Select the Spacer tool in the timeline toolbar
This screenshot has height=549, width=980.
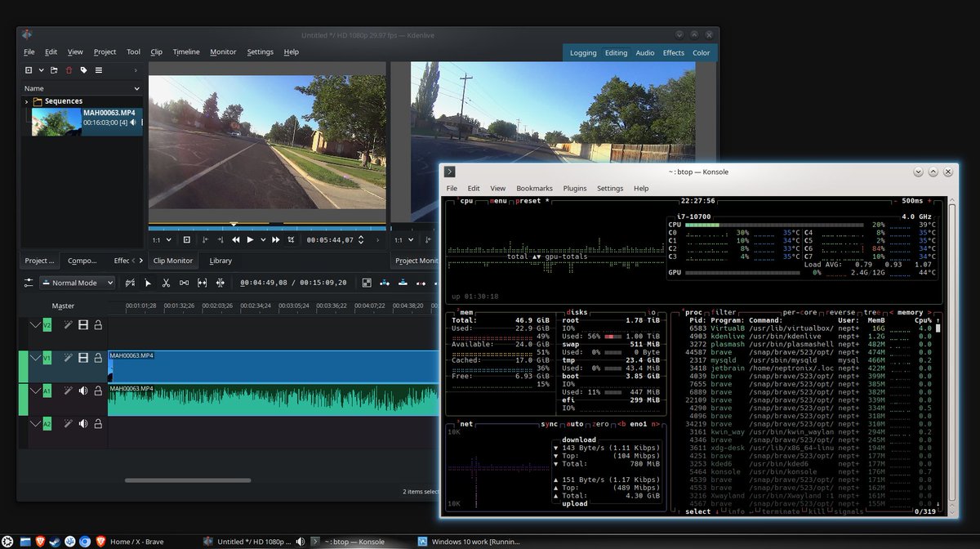pos(184,283)
